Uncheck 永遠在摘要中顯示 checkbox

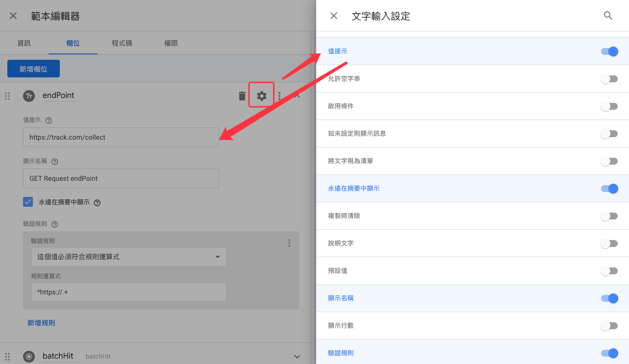(28, 202)
